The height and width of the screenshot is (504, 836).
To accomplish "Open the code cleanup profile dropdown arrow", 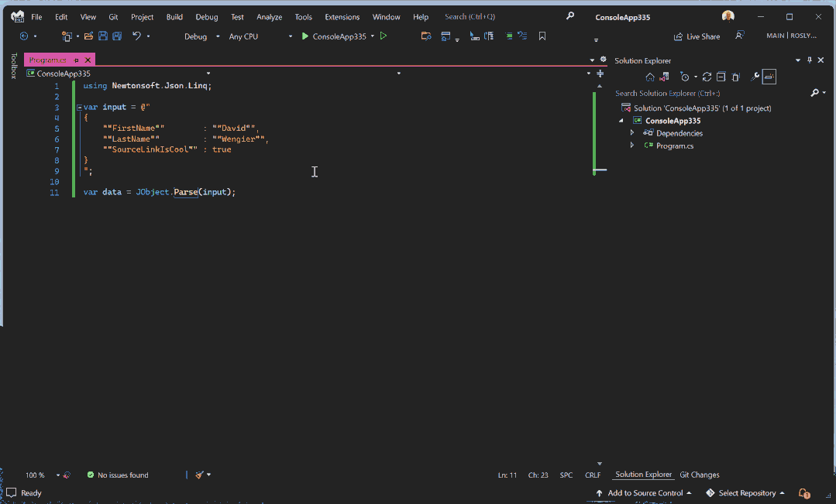I will 208,475.
